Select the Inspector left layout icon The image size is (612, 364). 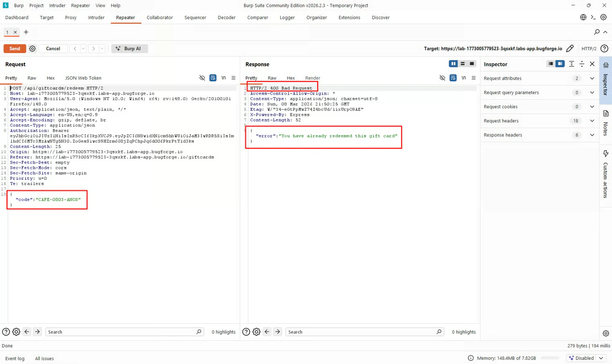[550, 64]
